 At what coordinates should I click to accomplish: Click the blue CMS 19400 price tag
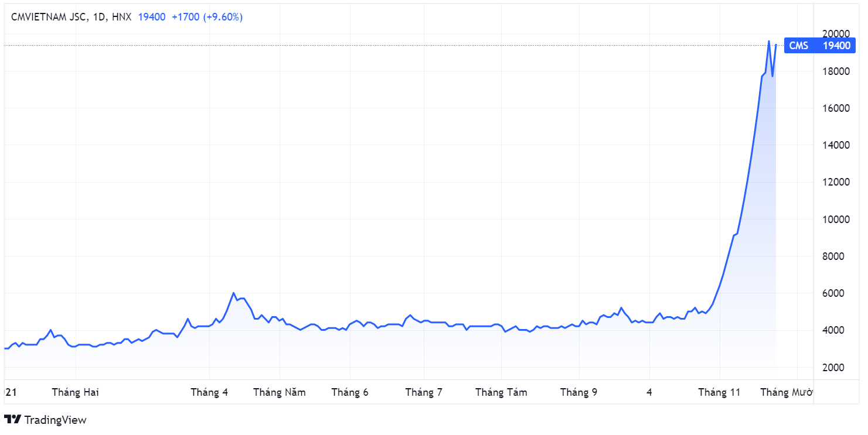819,46
